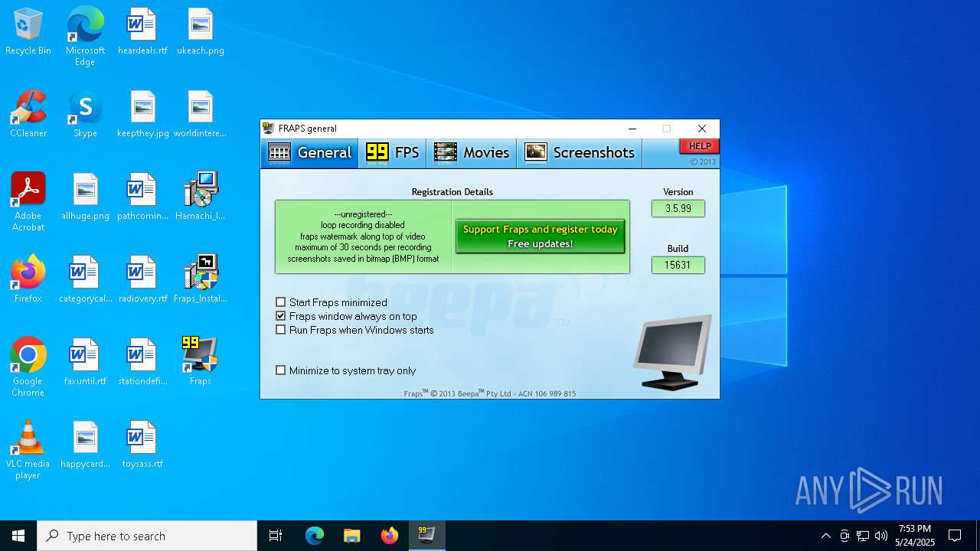Enable Minimize to system tray only
The height and width of the screenshot is (551, 980).
[x=281, y=370]
